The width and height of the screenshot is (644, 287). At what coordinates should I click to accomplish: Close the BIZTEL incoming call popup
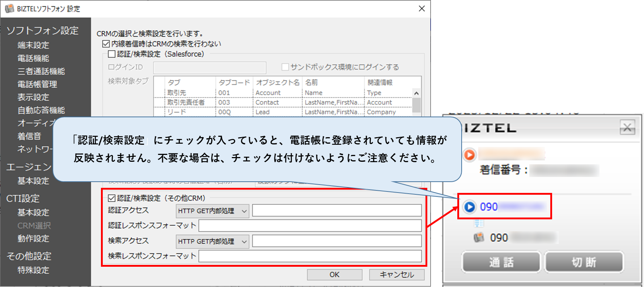[x=627, y=127]
